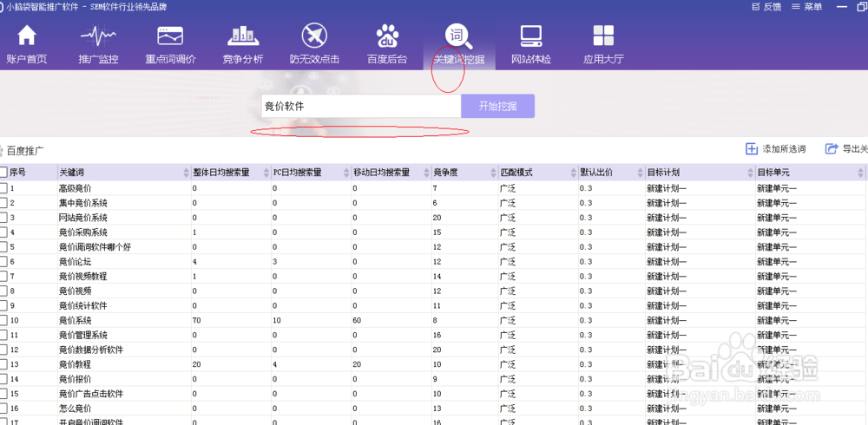Sort by 匹配模式 column arrows
Image resolution: width=868 pixels, height=425 pixels.
coord(573,173)
